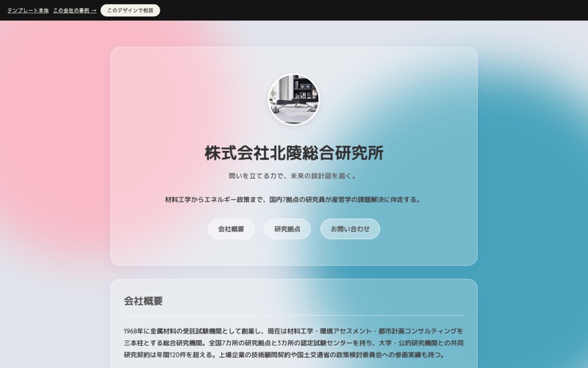588x368 pixels.
Task: Click the paragraph line beginning 1968年に金属材料
Action: (293, 330)
